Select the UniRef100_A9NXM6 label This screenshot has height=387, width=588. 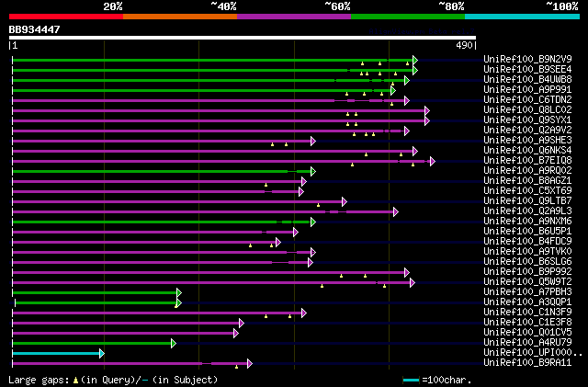click(527, 222)
